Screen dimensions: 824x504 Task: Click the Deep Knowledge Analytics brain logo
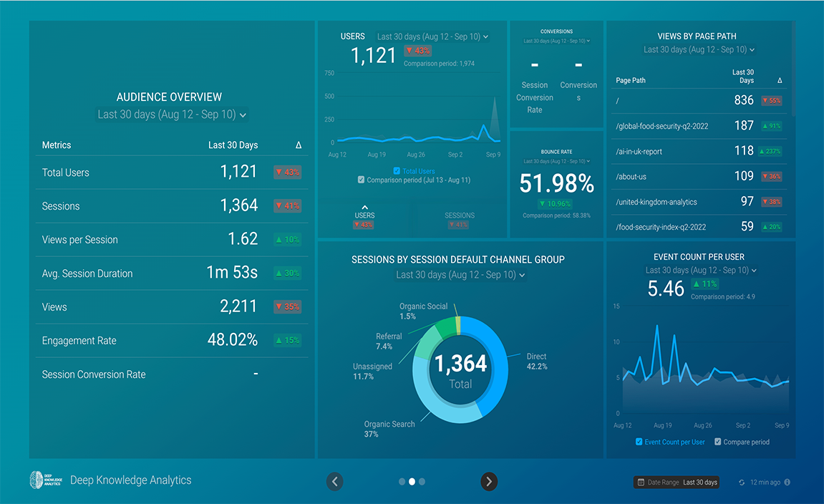pyautogui.click(x=37, y=480)
